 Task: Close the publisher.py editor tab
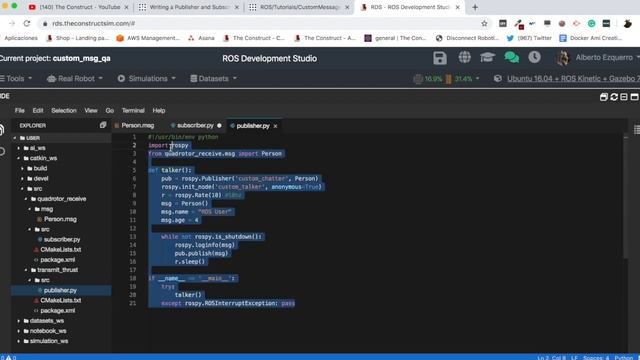[x=276, y=126]
